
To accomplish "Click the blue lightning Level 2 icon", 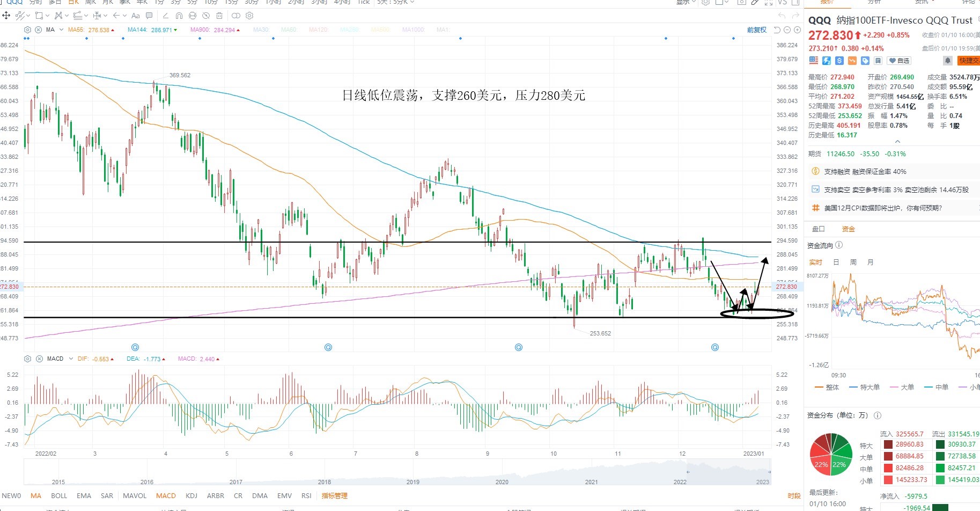I will click(x=827, y=61).
